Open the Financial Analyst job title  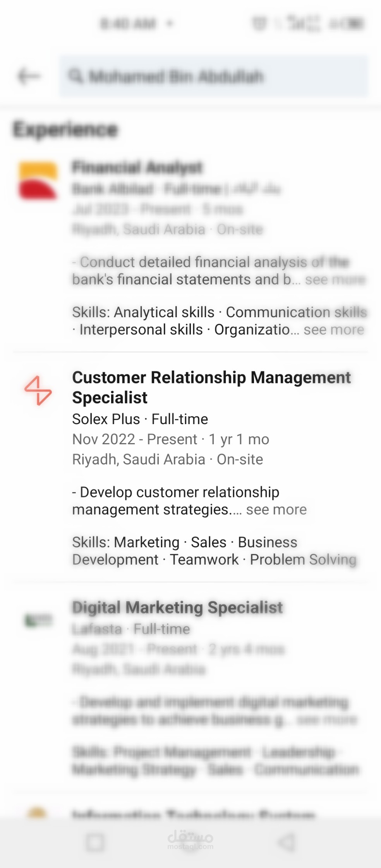pyautogui.click(x=137, y=167)
